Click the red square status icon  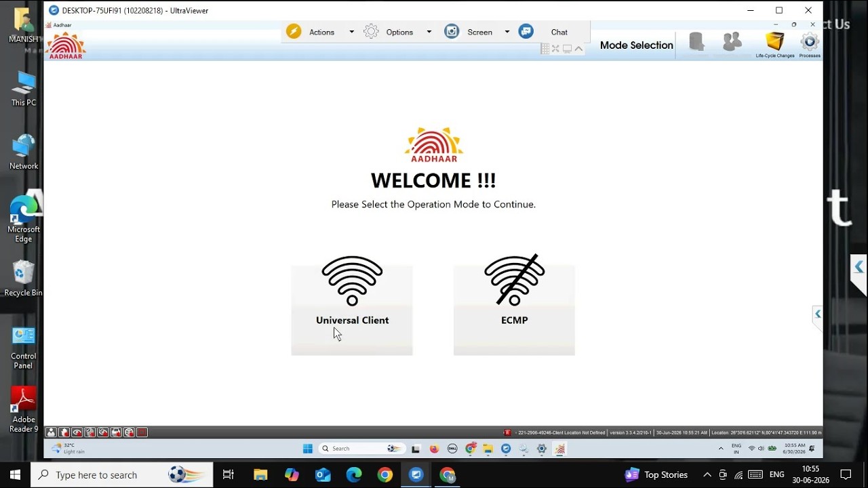point(142,432)
